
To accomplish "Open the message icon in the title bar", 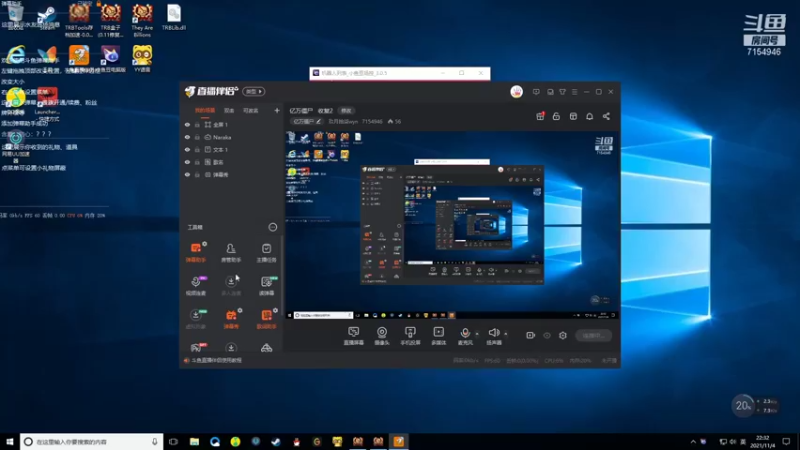I will 536,92.
